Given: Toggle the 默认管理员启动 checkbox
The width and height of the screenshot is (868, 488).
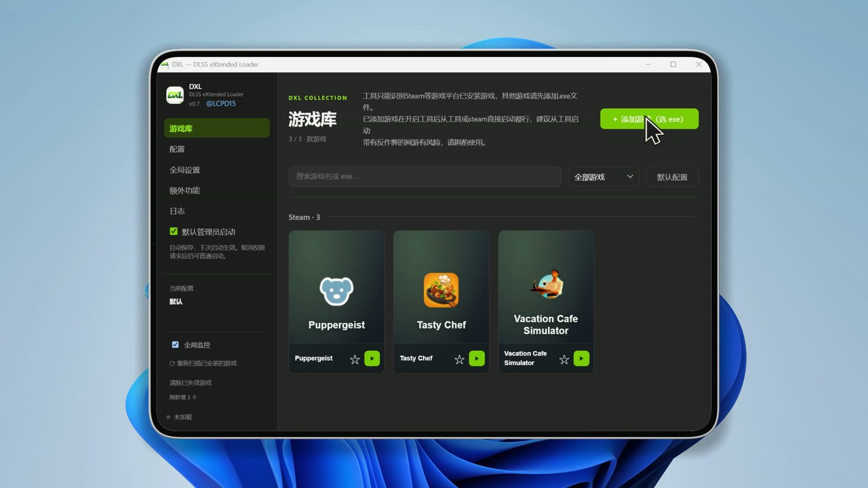Looking at the screenshot, I should (x=174, y=232).
